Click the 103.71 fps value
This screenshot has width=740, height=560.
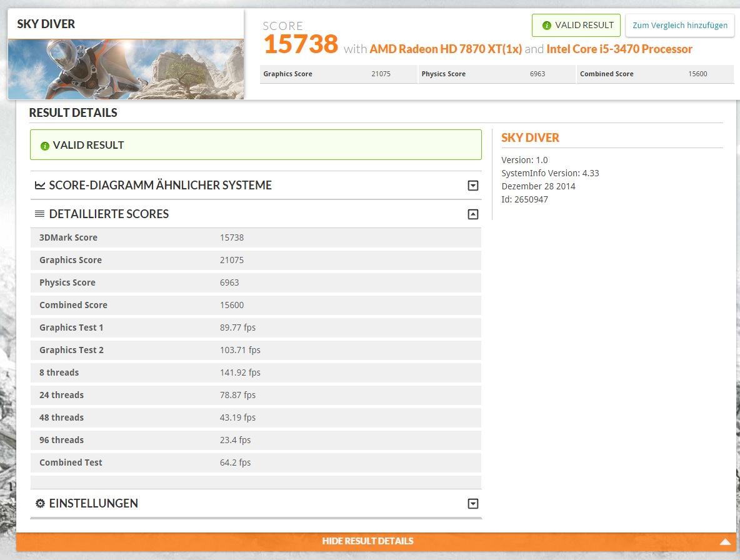(240, 350)
